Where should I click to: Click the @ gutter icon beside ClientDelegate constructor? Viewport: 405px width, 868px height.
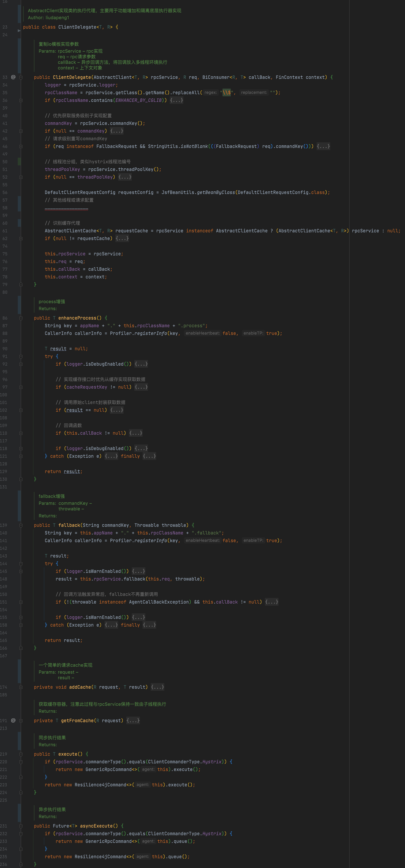click(13, 77)
